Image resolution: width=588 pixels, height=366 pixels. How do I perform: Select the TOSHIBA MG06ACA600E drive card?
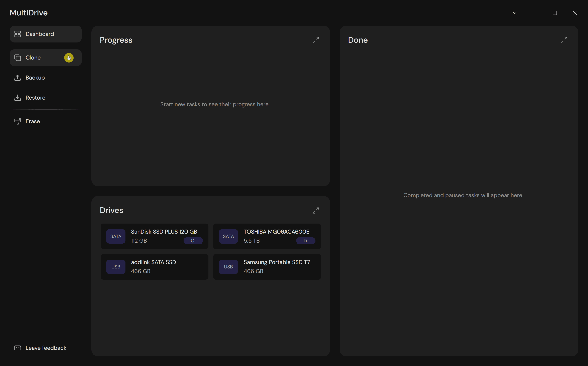(267, 236)
